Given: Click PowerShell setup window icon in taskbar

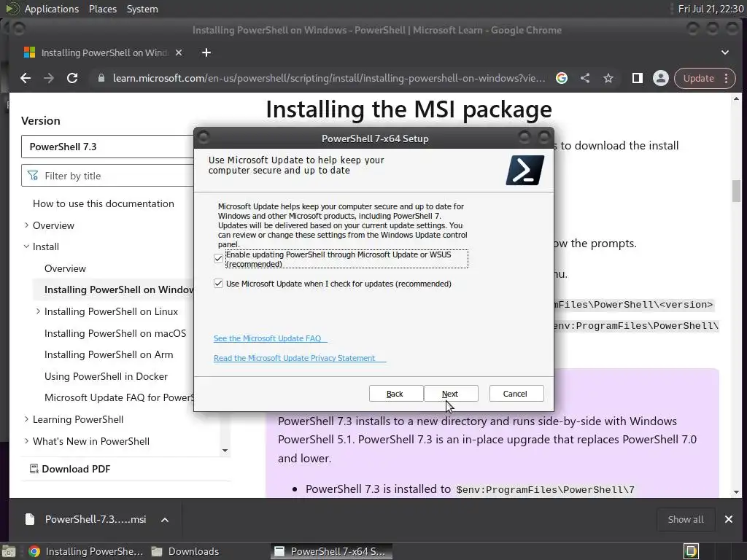Looking at the screenshot, I should tap(279, 551).
